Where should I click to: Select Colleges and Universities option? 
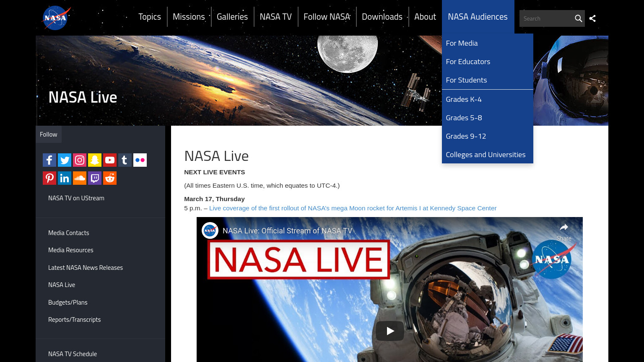[x=487, y=155]
